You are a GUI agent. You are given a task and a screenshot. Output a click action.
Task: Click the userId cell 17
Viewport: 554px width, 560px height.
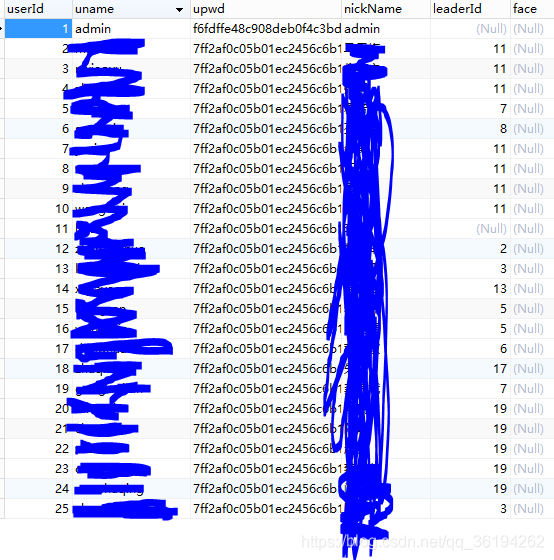coord(38,349)
